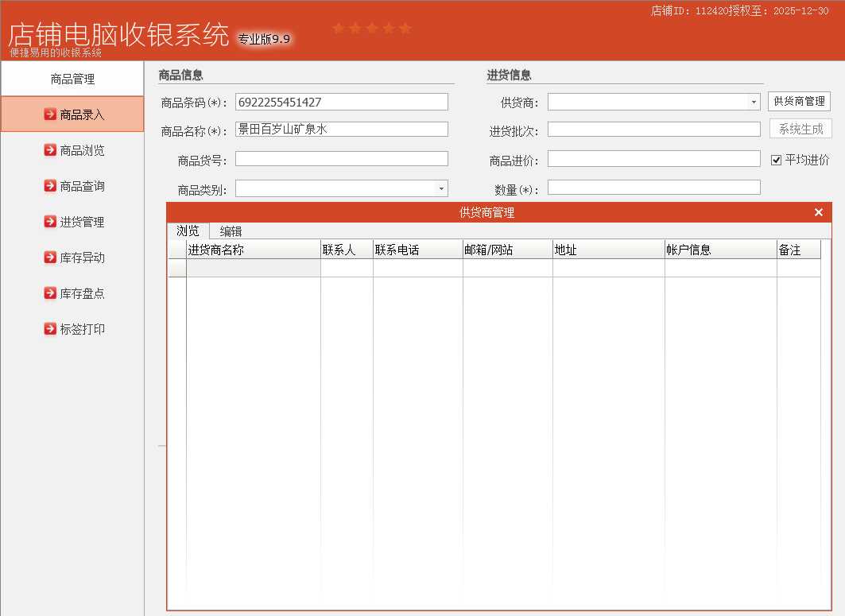
Task: Click the red arrow icon beside 库存异动
Action: pos(50,257)
